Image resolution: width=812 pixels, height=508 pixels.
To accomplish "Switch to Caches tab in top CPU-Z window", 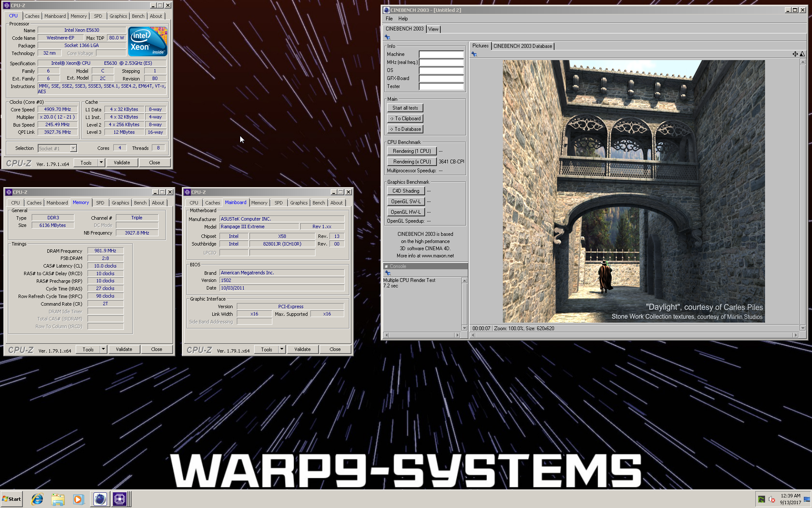I will coord(32,16).
